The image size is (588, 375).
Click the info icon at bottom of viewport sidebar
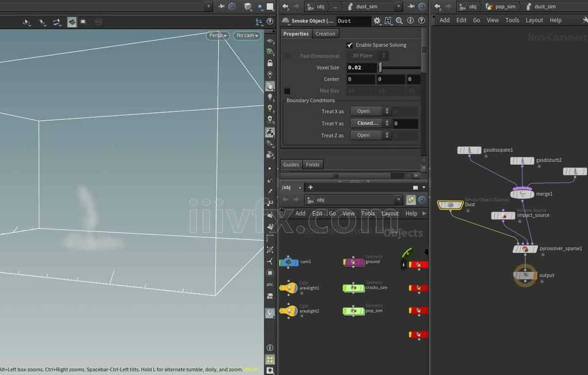pyautogui.click(x=270, y=348)
